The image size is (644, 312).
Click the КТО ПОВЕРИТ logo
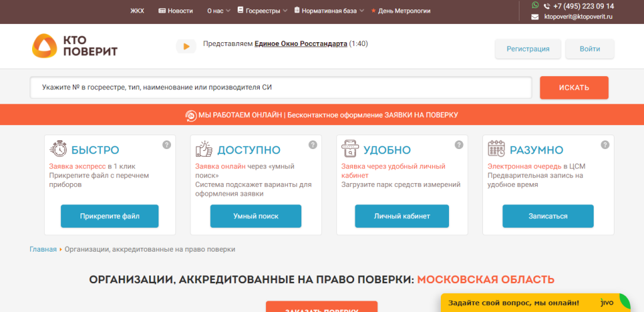click(x=75, y=46)
